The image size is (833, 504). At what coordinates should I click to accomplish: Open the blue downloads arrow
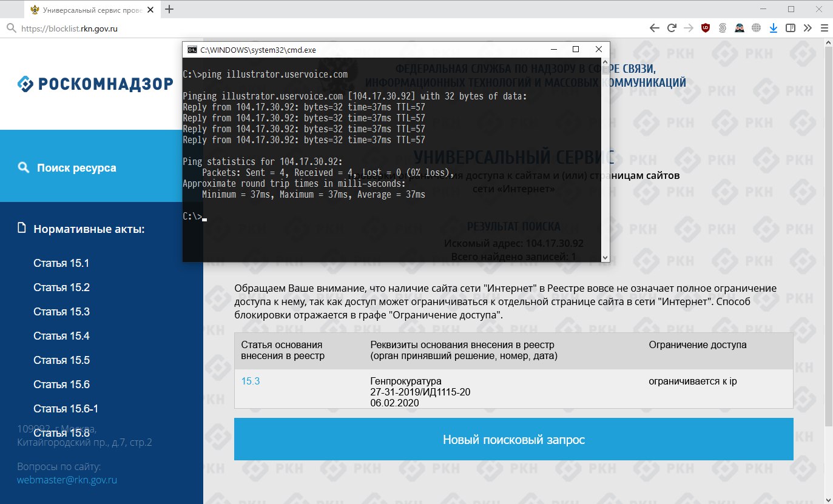pos(774,28)
